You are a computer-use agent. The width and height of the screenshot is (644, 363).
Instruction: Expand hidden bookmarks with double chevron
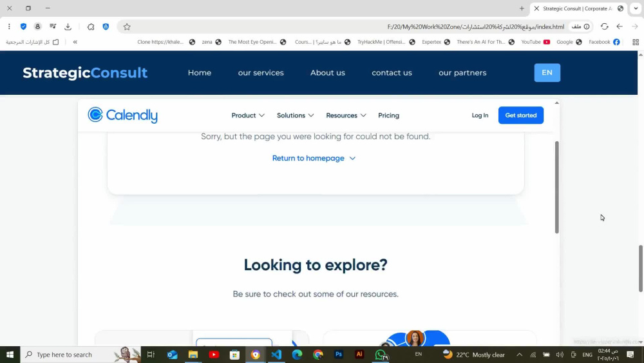pos(75,42)
